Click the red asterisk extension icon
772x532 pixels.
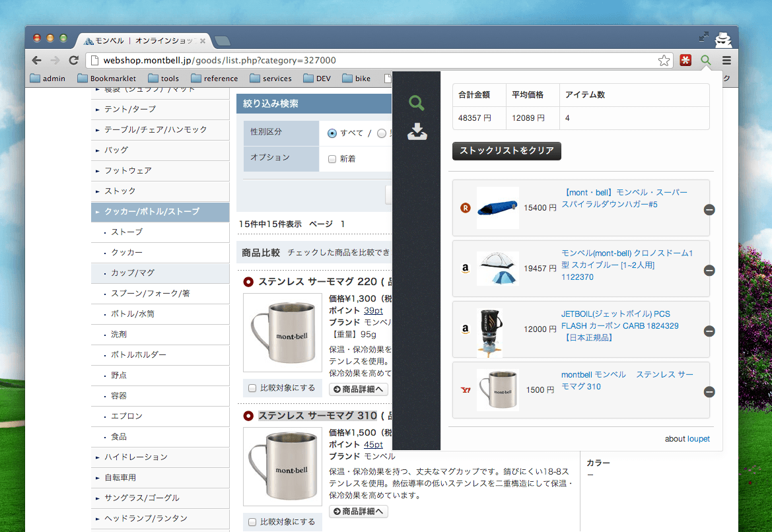pos(685,60)
